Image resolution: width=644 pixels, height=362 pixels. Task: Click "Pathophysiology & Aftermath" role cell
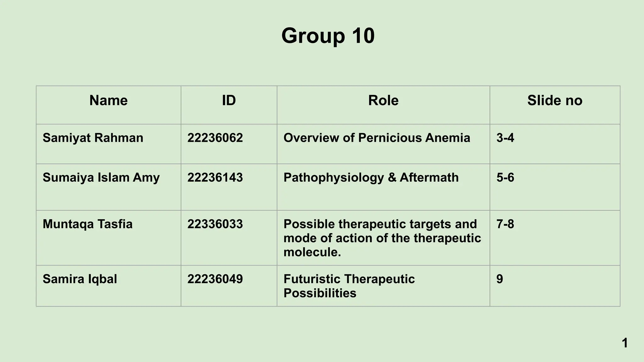(x=371, y=178)
